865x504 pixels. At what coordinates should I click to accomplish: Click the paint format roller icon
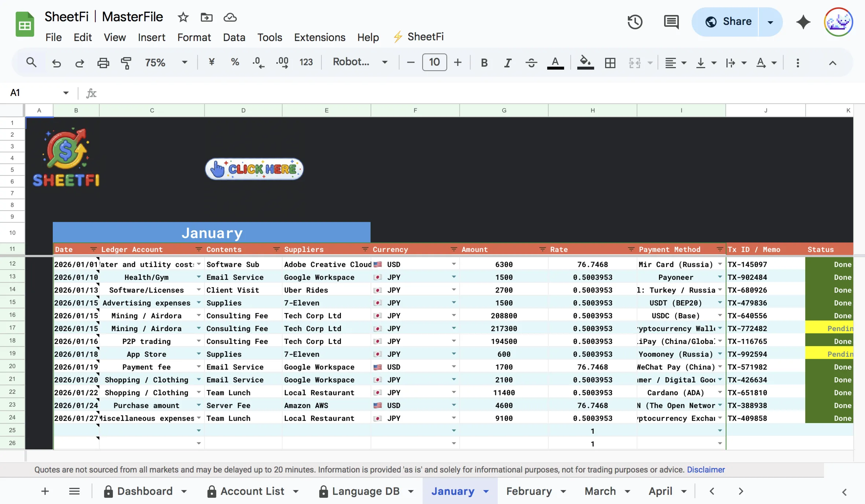(x=126, y=63)
